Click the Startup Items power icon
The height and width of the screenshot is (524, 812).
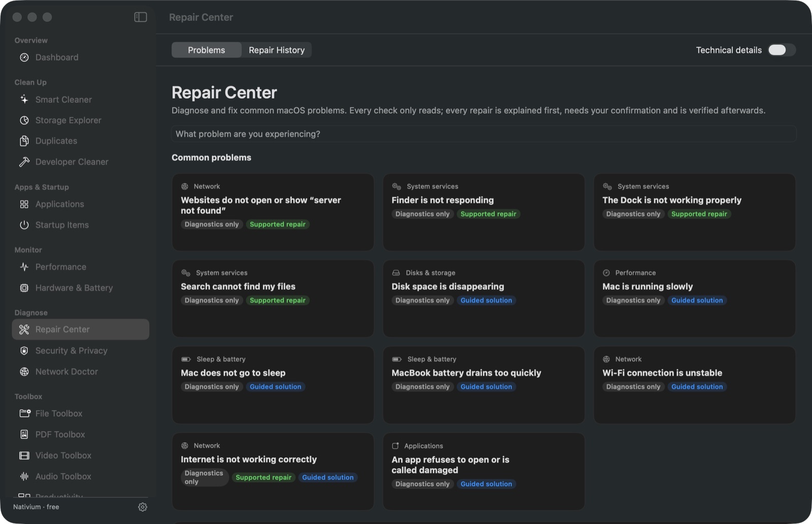tap(24, 225)
